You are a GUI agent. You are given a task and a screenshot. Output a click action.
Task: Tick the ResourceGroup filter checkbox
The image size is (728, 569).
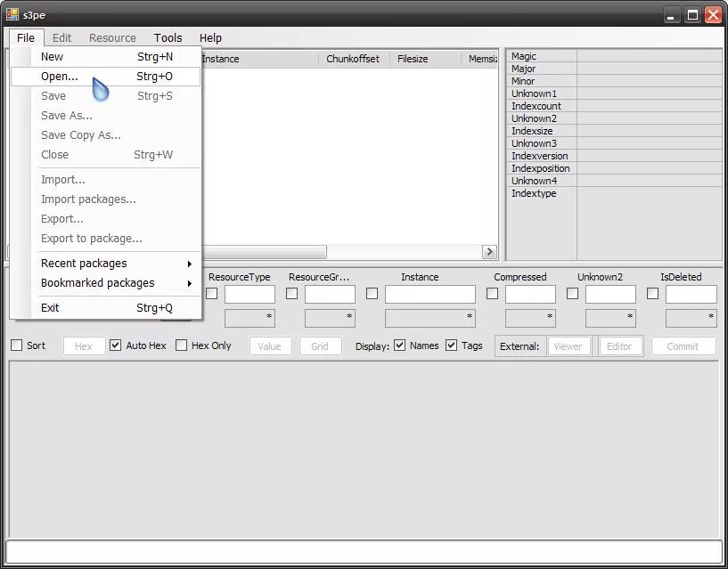(292, 293)
